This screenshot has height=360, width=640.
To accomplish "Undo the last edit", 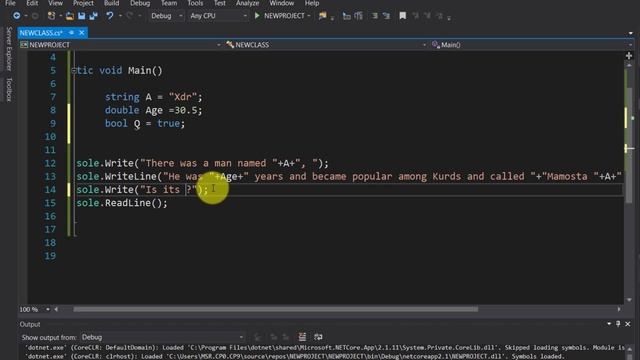I will tap(110, 16).
